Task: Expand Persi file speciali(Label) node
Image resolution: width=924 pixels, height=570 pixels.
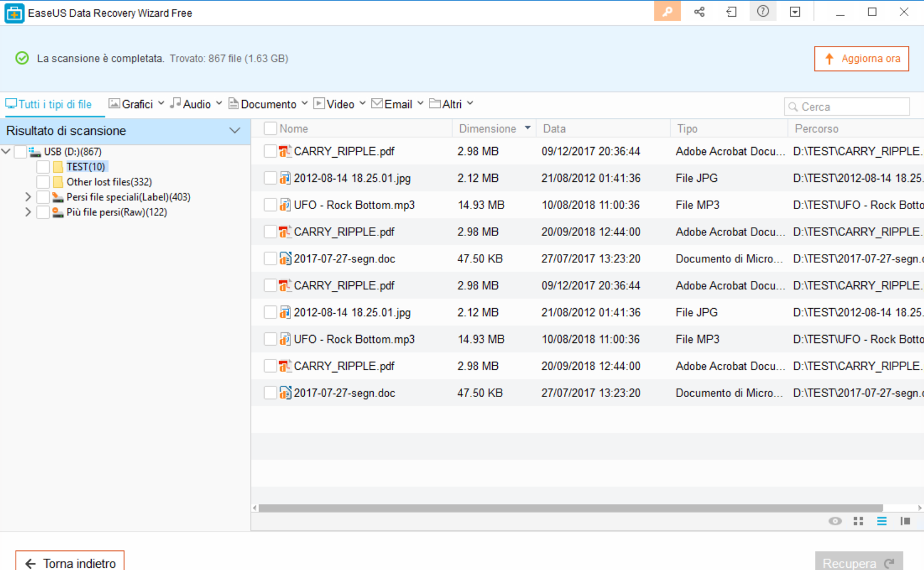Action: pyautogui.click(x=28, y=197)
